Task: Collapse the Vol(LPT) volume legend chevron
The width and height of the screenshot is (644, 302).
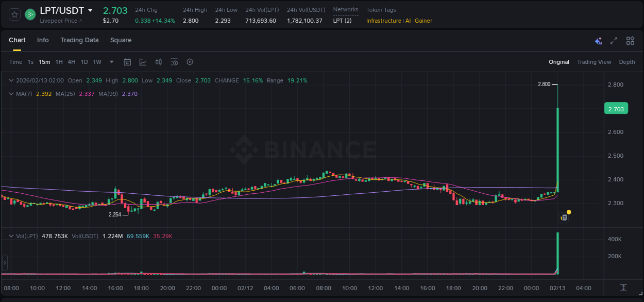Action: (x=11, y=236)
